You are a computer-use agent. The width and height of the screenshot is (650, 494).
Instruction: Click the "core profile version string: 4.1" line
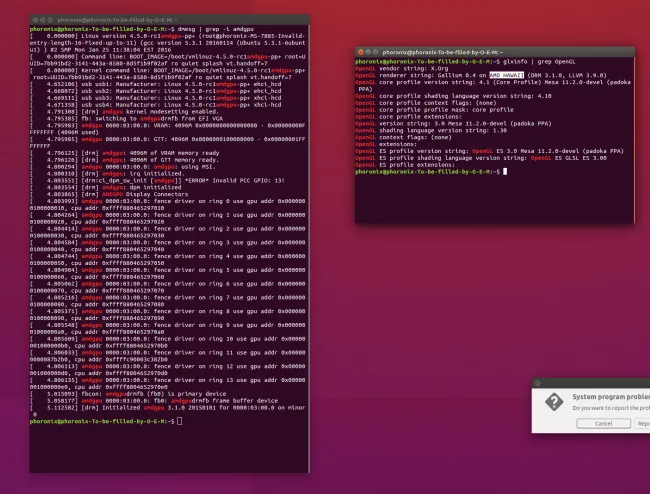(x=493, y=85)
